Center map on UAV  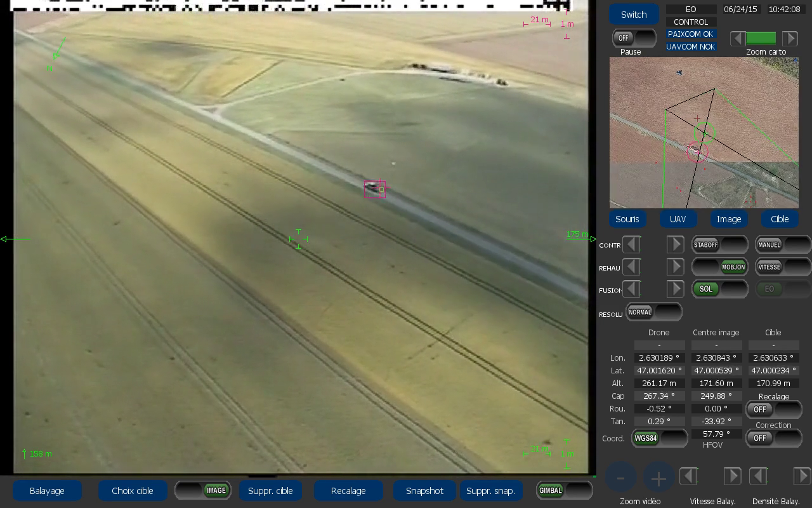(x=678, y=219)
